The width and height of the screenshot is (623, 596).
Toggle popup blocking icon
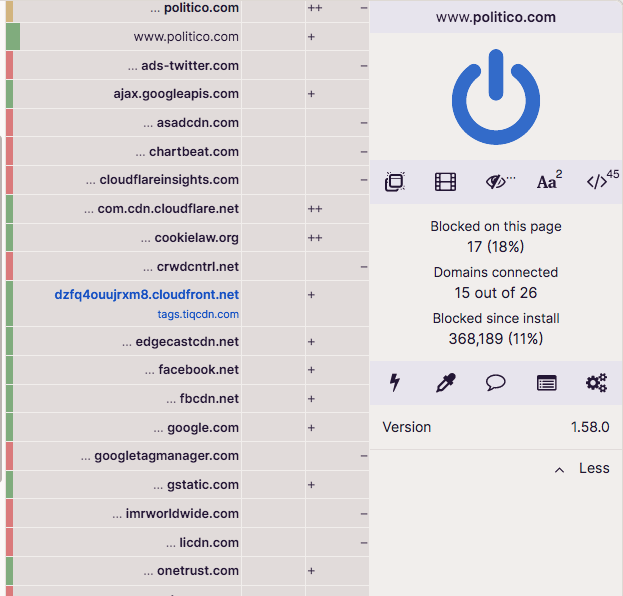coord(395,182)
